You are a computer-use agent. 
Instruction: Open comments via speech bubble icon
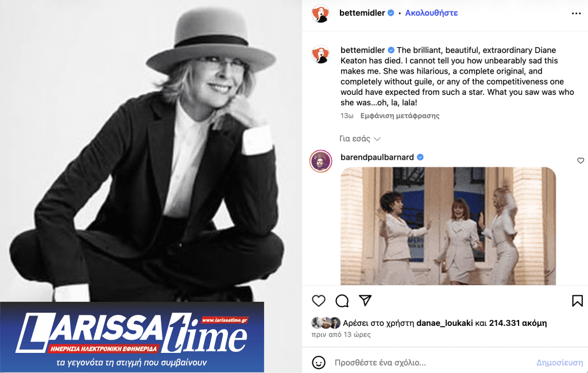click(342, 301)
